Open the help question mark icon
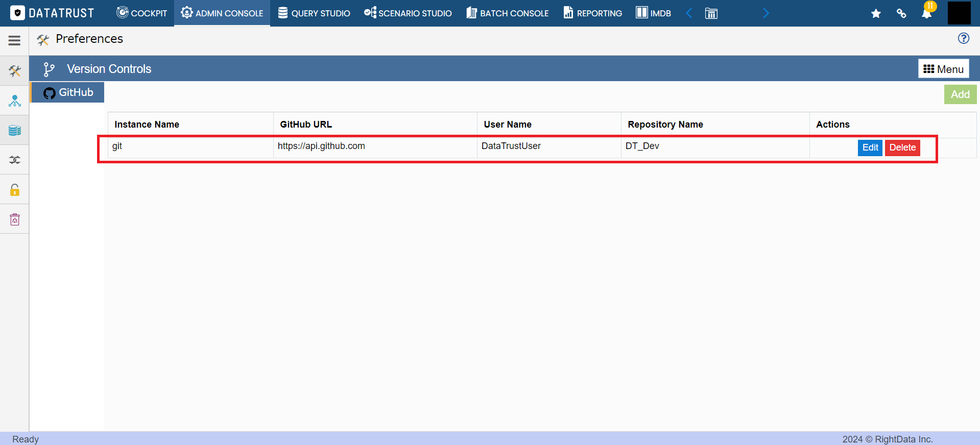The image size is (980, 445). point(963,38)
